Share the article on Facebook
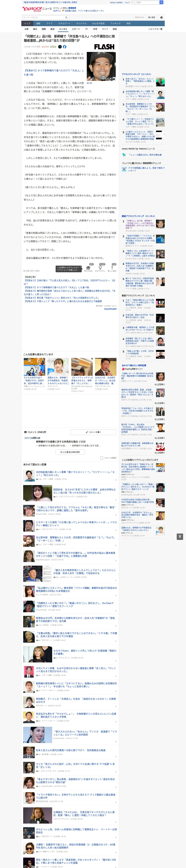 coord(64,47)
